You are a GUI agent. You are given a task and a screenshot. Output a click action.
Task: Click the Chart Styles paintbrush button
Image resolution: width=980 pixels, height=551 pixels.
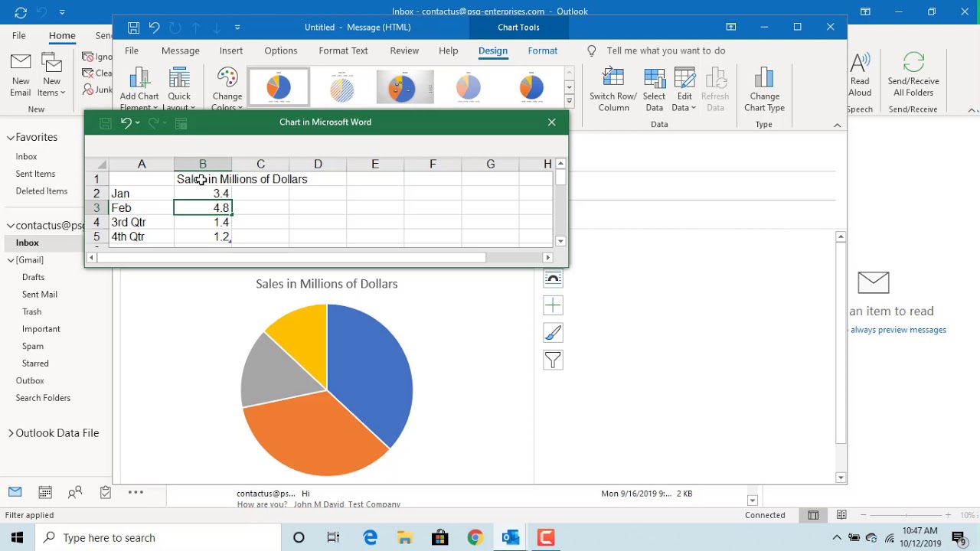[553, 333]
